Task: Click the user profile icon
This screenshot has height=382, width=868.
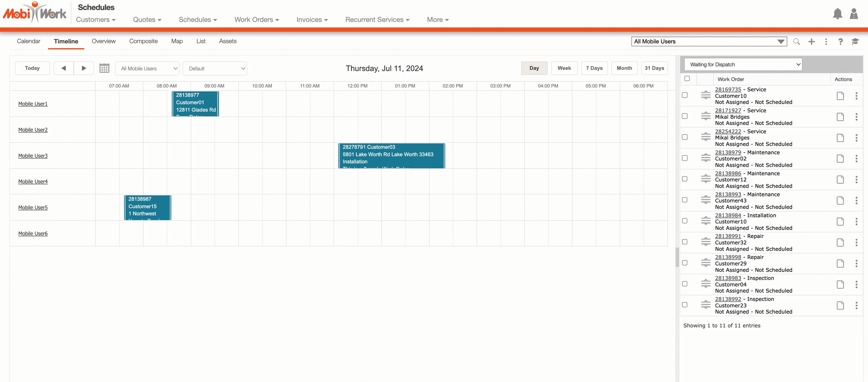Action: (x=853, y=14)
